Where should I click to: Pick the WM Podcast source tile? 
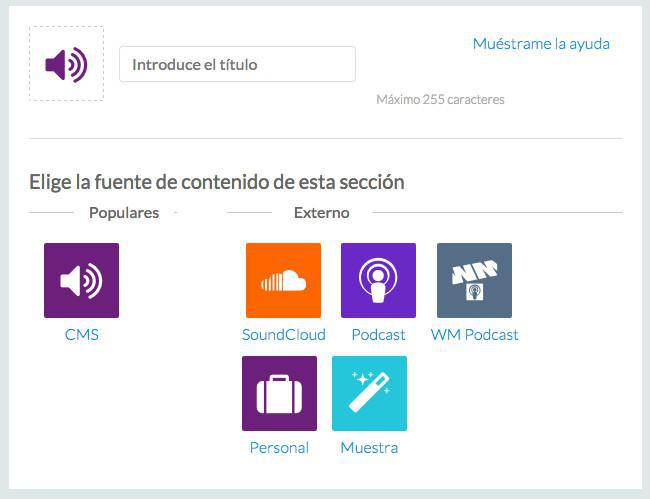(474, 281)
